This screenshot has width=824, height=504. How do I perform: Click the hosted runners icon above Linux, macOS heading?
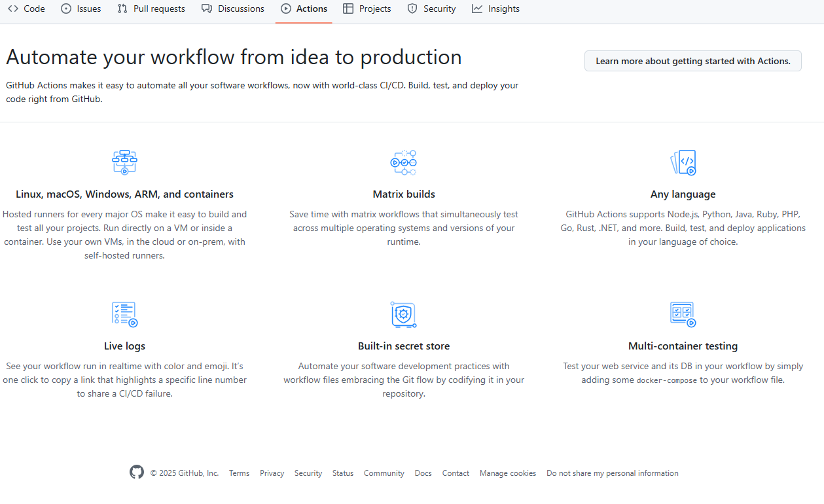click(x=124, y=162)
